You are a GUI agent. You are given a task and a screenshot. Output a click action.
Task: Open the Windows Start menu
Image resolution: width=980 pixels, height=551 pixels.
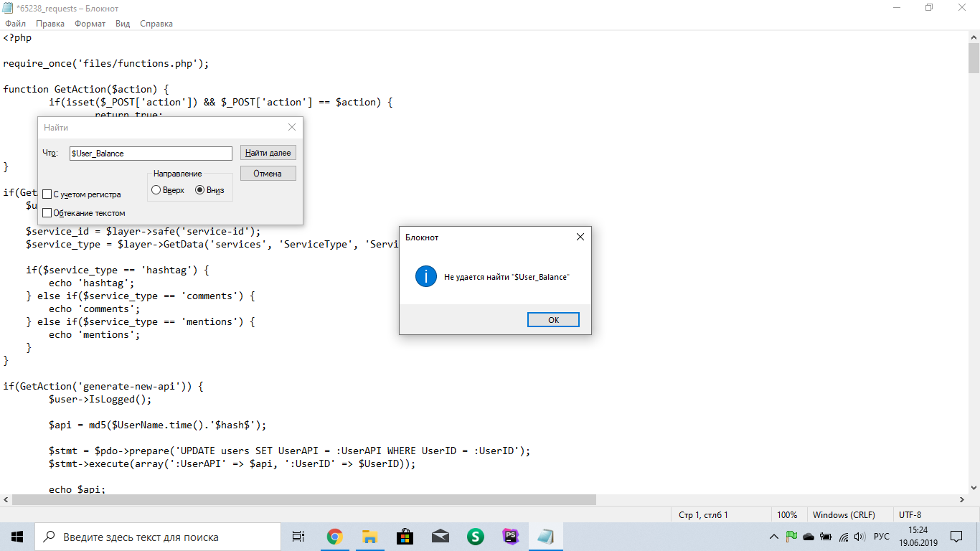click(17, 537)
